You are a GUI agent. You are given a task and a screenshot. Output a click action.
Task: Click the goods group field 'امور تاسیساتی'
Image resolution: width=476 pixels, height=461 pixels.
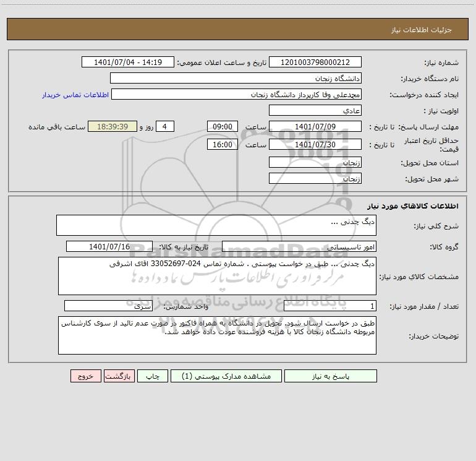tap(299, 246)
